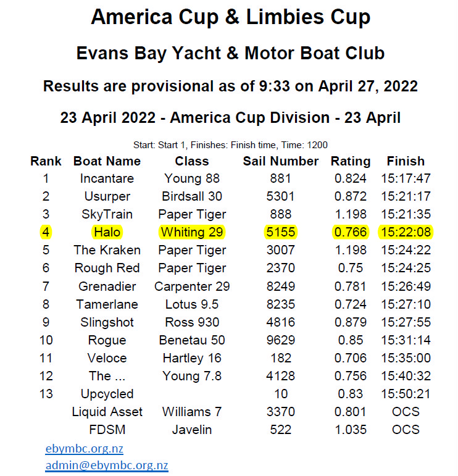The height and width of the screenshot is (476, 458).
Task: Click the America Cup & Limbies Cup title
Action: (230, 17)
